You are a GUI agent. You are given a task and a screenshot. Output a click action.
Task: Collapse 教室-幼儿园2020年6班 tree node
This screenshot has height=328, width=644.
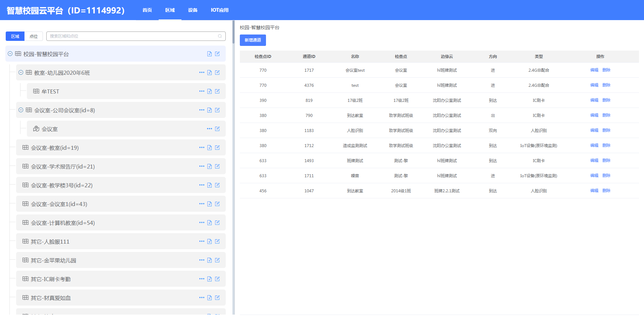[21, 73]
